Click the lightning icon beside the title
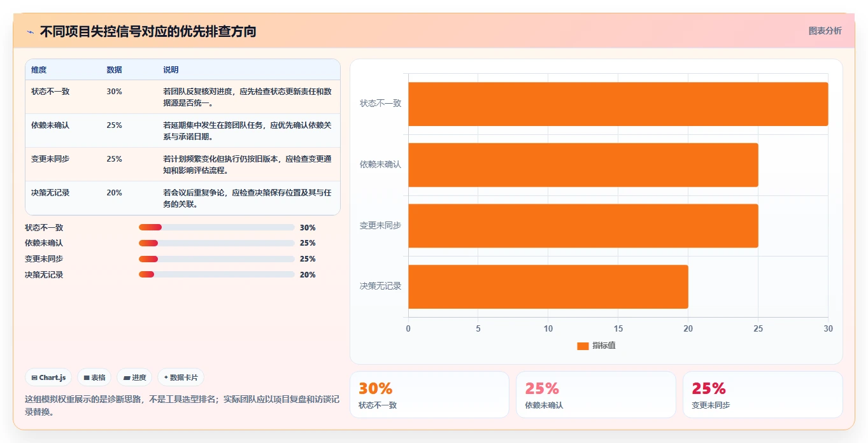 point(30,32)
